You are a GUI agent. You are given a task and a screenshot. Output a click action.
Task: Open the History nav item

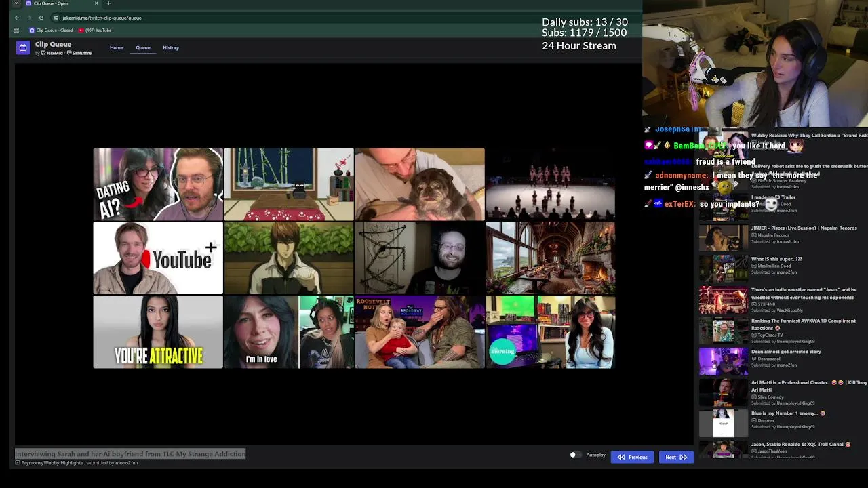171,47
